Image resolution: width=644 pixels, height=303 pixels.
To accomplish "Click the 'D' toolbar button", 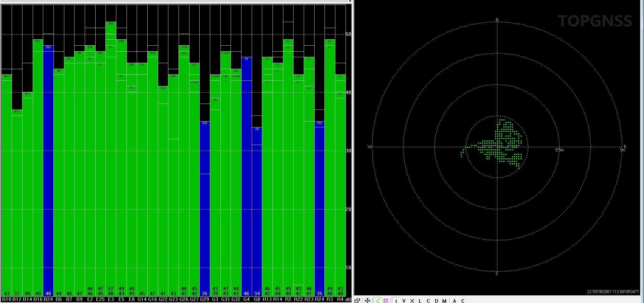I will tap(437, 301).
